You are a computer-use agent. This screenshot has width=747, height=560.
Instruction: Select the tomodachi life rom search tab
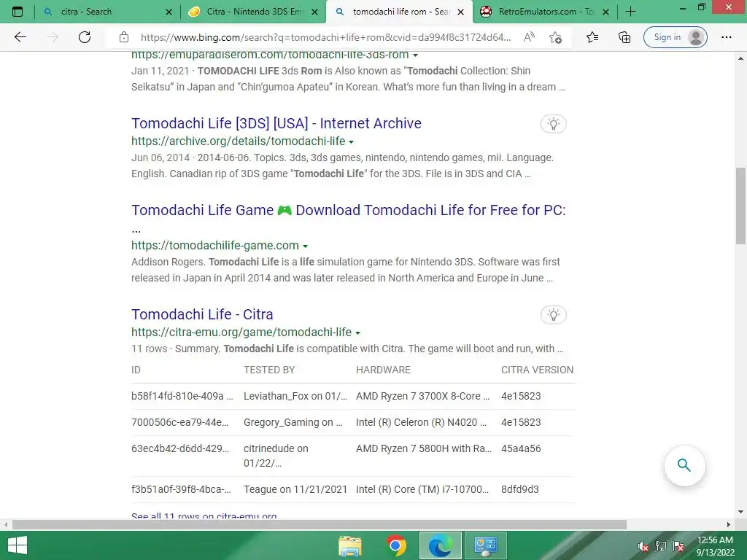pyautogui.click(x=399, y=12)
